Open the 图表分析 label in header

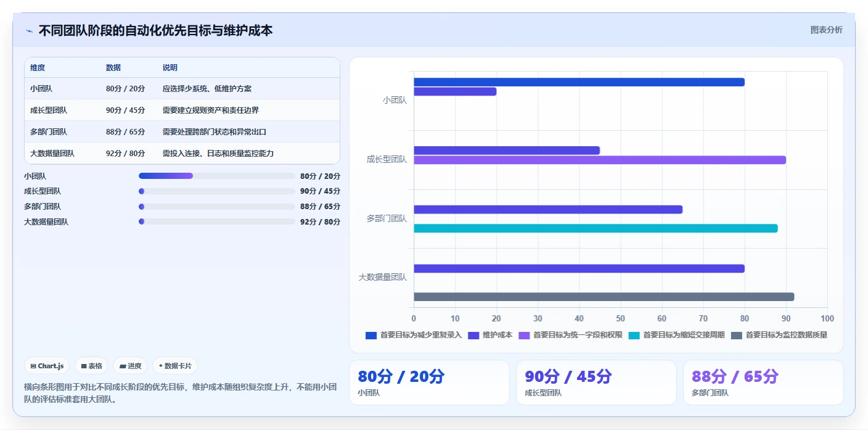tap(826, 30)
